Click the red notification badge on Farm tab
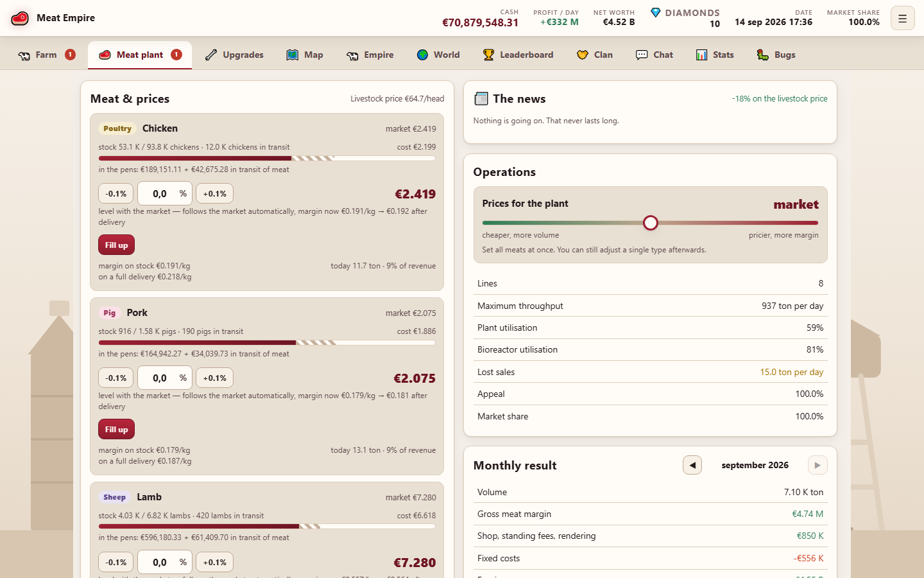Image resolution: width=924 pixels, height=578 pixels. 71,55
